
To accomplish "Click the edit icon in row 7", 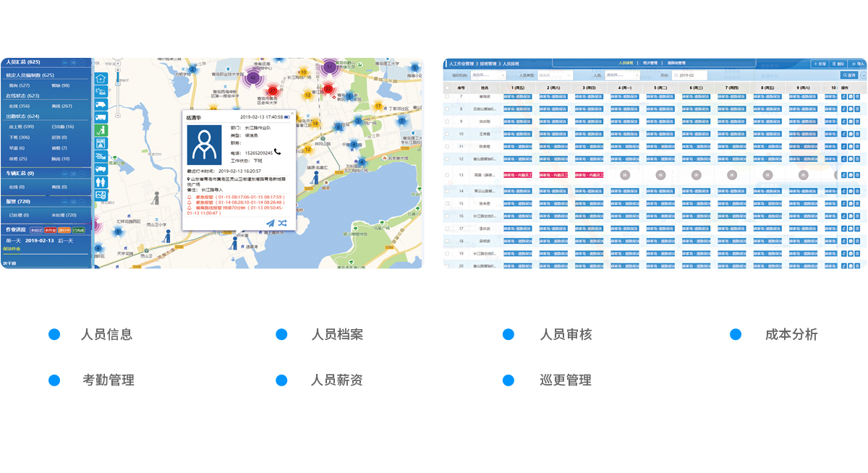I will 844,97.
